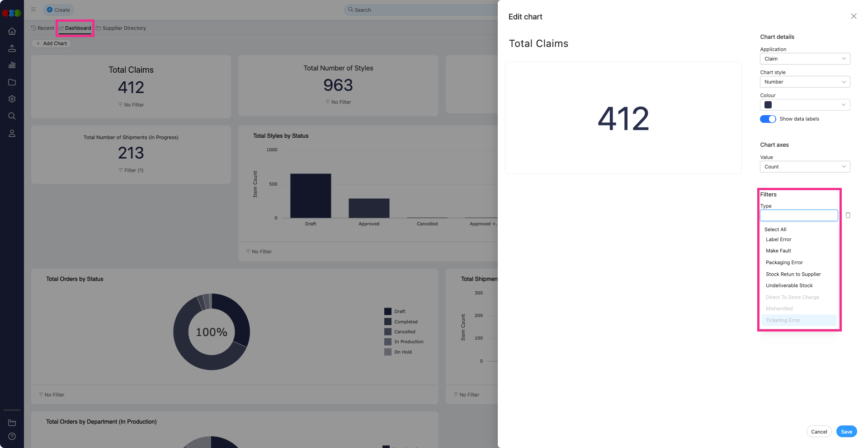868x448 pixels.
Task: Select the Upload icon in the sidebar
Action: tap(12, 48)
